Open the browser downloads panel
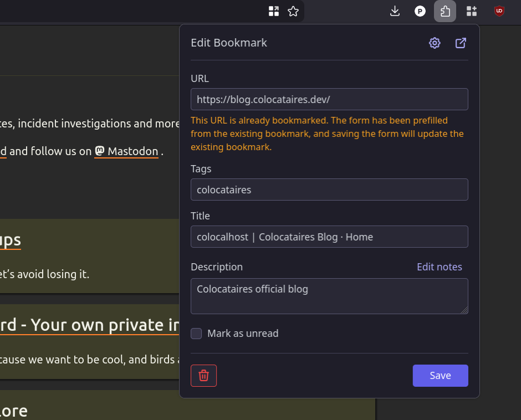Image resolution: width=521 pixels, height=420 pixels. tap(395, 11)
